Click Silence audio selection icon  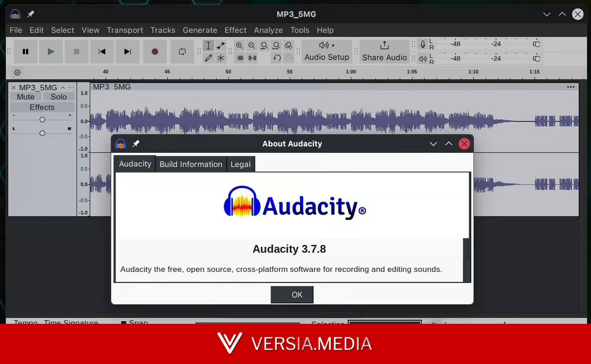point(252,58)
